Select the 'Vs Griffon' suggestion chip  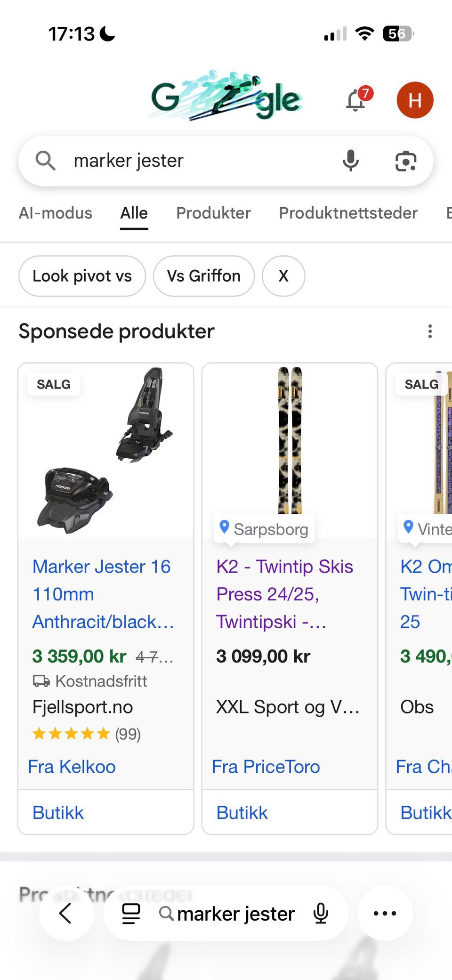(203, 276)
